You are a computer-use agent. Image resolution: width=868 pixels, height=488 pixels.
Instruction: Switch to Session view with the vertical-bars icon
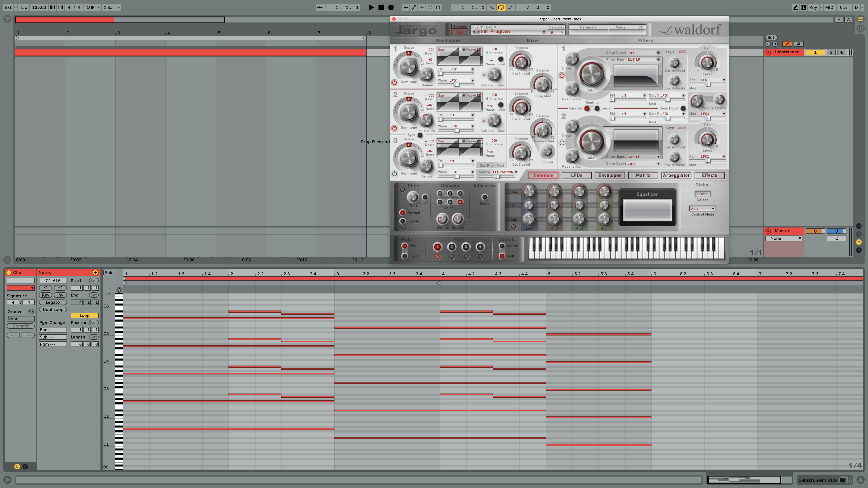point(860,29)
